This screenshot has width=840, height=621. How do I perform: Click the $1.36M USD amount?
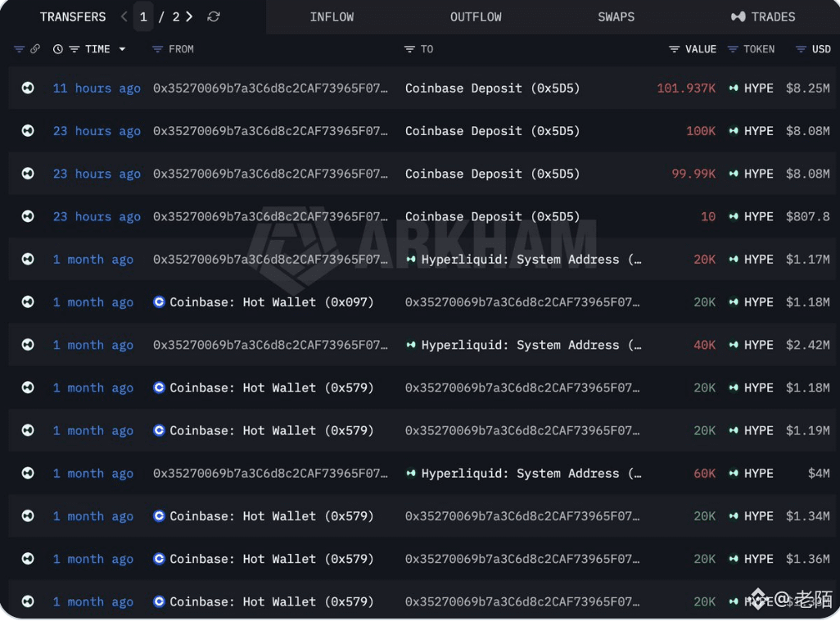(x=808, y=559)
